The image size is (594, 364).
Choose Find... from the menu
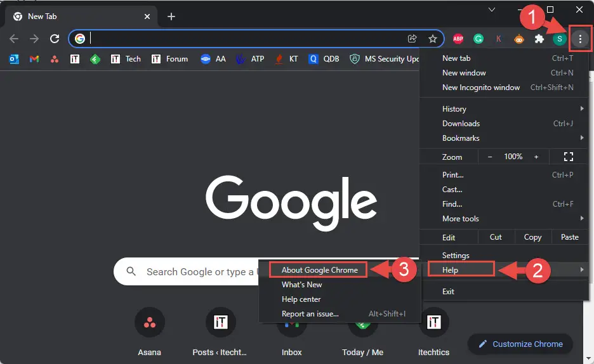[505, 204]
